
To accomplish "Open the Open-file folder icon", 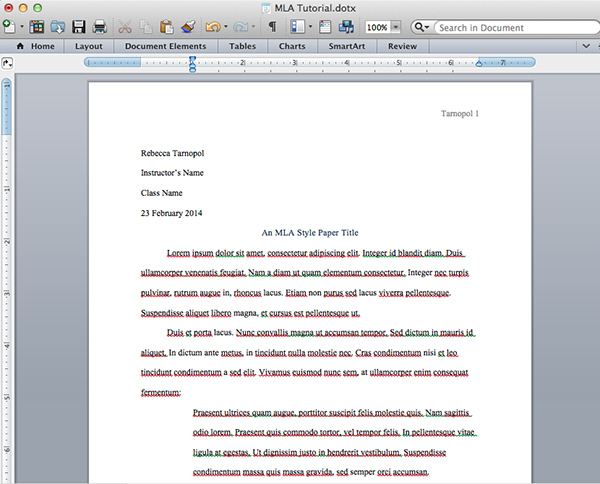I will [x=58, y=26].
